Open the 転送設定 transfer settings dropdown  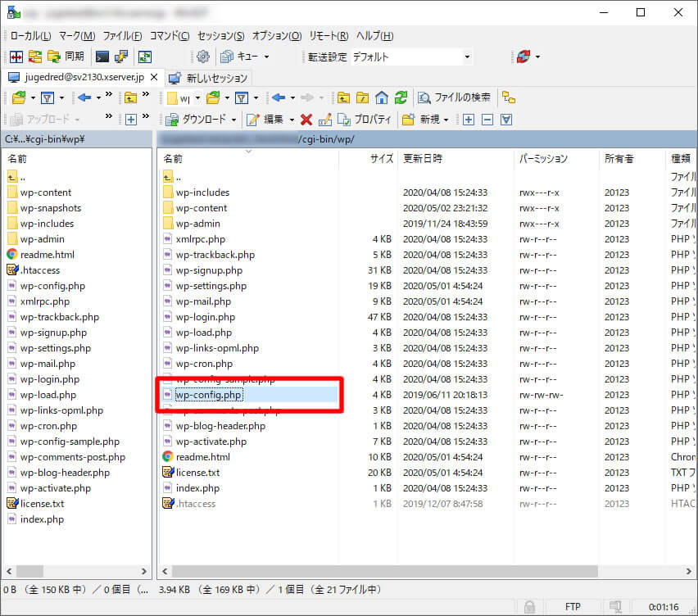tap(465, 57)
